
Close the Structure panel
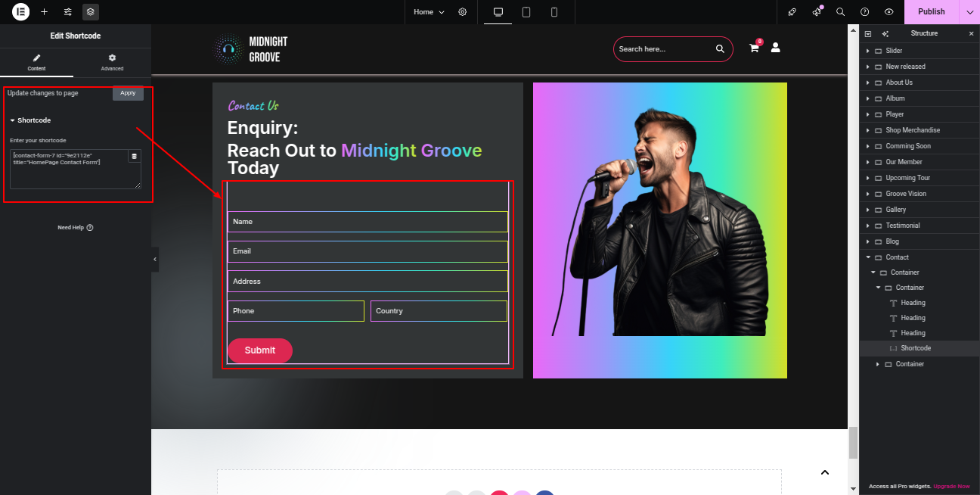(972, 33)
